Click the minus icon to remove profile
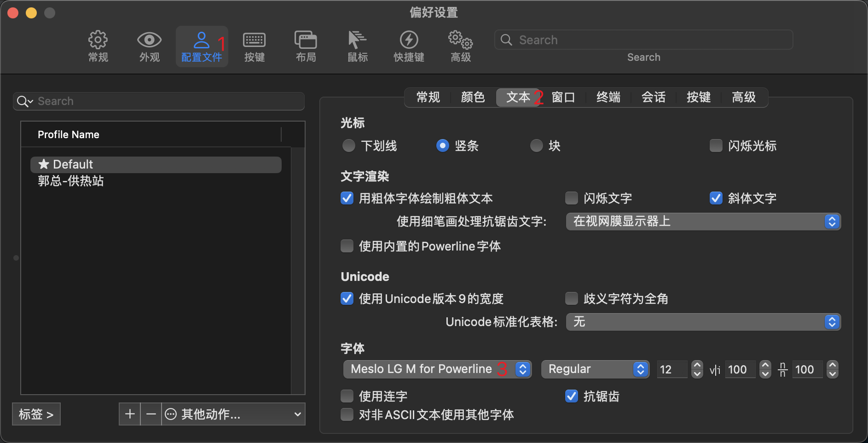 pos(151,414)
